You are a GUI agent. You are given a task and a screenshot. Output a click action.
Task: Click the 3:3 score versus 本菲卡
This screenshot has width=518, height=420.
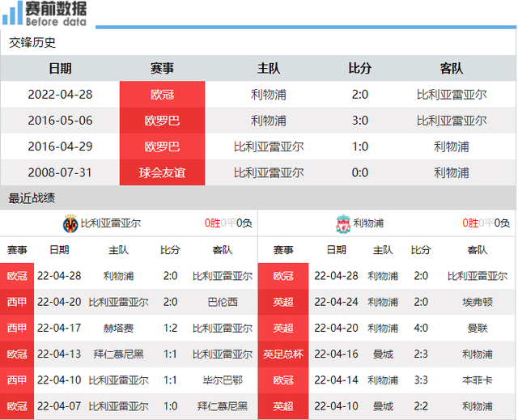pyautogui.click(x=421, y=380)
